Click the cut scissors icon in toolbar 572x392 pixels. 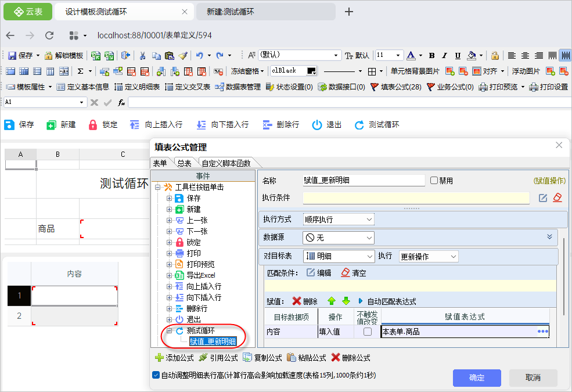tap(143, 55)
